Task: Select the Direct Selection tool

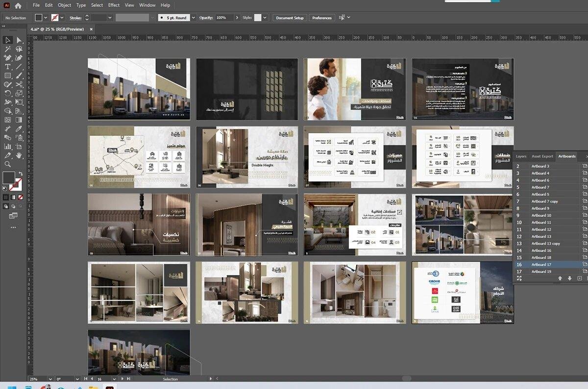Action: point(19,40)
